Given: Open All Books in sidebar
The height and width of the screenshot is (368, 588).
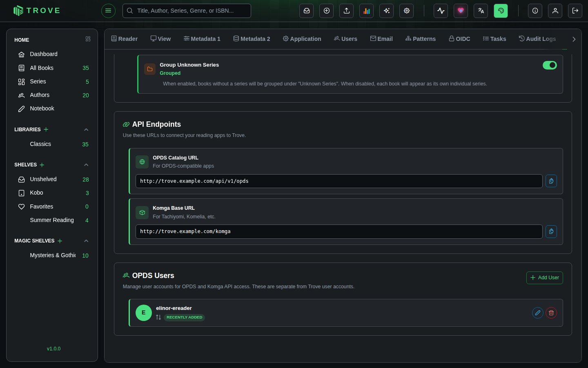Looking at the screenshot, I should click(x=52, y=68).
